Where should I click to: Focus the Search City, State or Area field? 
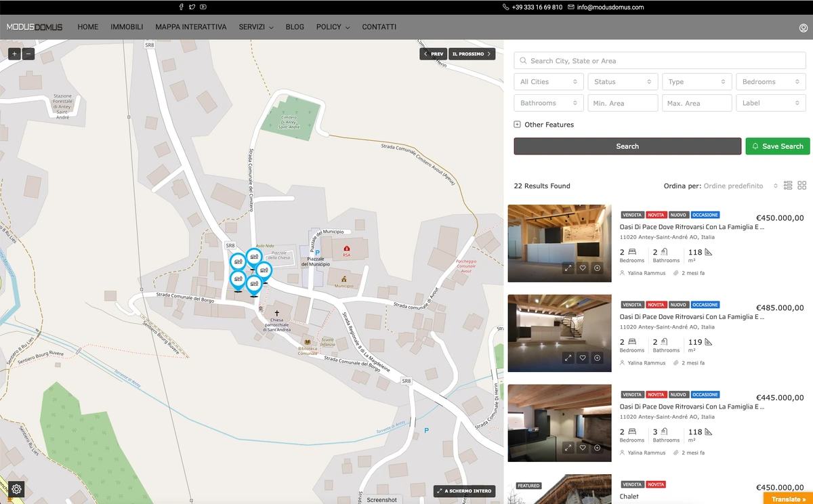point(661,61)
